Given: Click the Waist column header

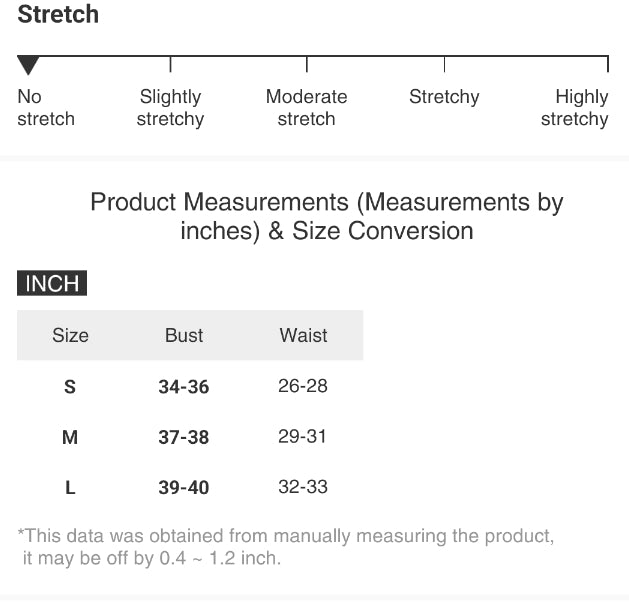Looking at the screenshot, I should point(303,336).
